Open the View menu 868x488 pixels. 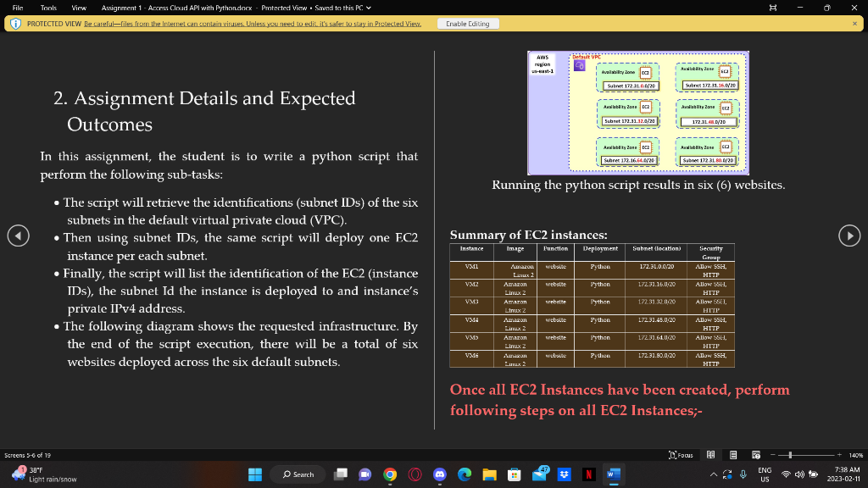[77, 8]
